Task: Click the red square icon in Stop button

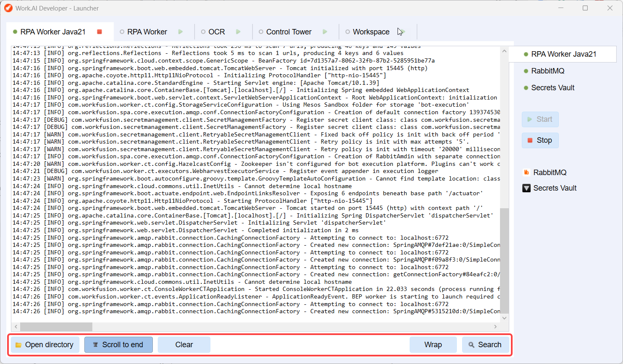Action: pos(530,140)
